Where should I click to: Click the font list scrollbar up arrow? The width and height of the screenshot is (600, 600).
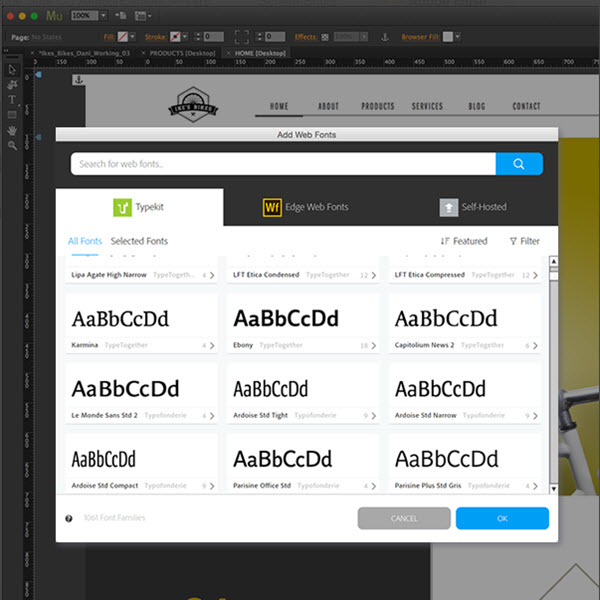[x=553, y=261]
